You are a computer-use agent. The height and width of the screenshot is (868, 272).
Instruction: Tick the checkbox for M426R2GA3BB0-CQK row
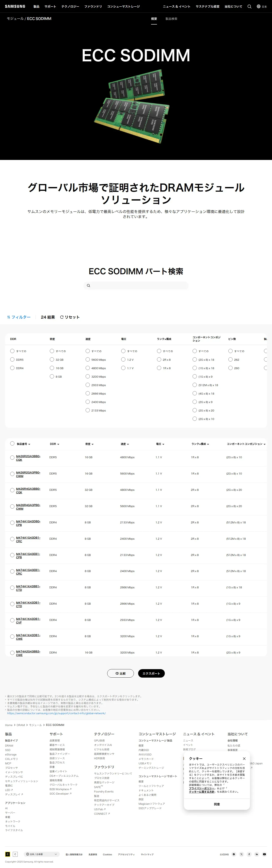point(12,458)
